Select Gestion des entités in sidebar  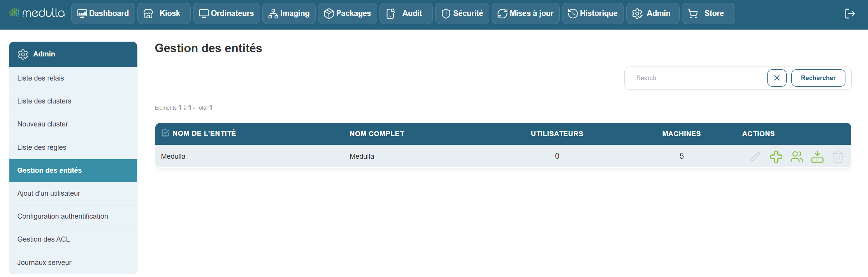click(x=73, y=170)
